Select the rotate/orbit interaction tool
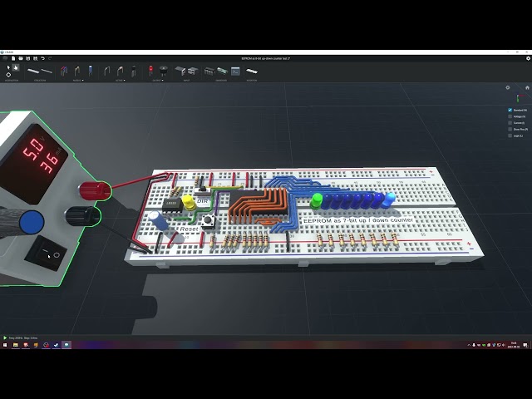The image size is (532, 399). [8, 75]
